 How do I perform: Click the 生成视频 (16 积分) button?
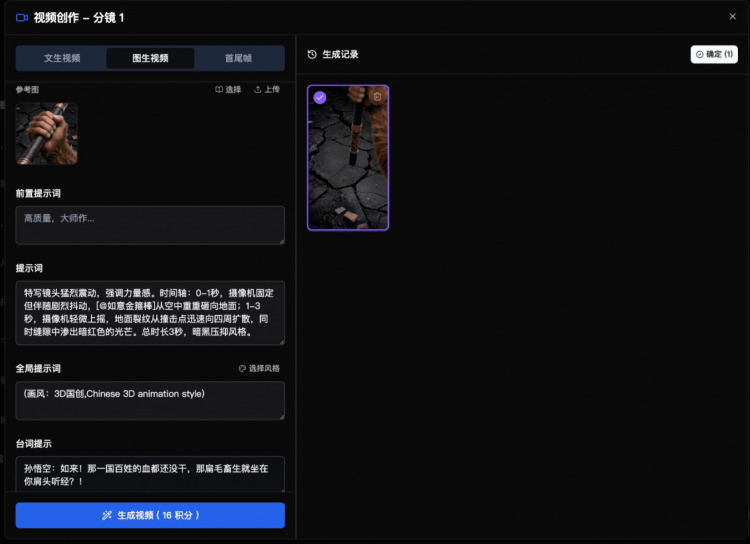(150, 515)
